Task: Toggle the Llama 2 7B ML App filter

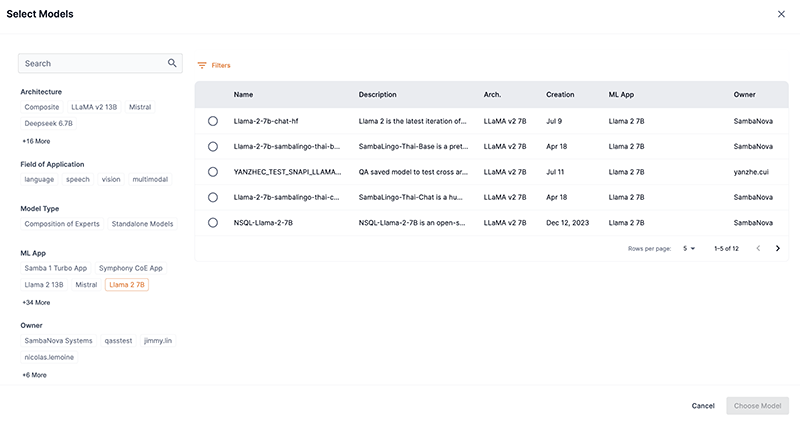Action: pyautogui.click(x=127, y=285)
